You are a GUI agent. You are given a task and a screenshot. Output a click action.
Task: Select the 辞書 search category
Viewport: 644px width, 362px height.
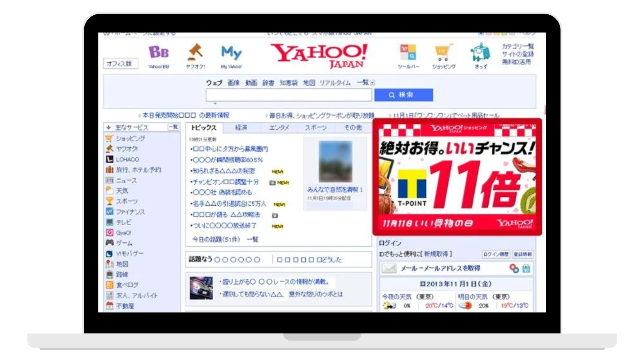pos(268,83)
